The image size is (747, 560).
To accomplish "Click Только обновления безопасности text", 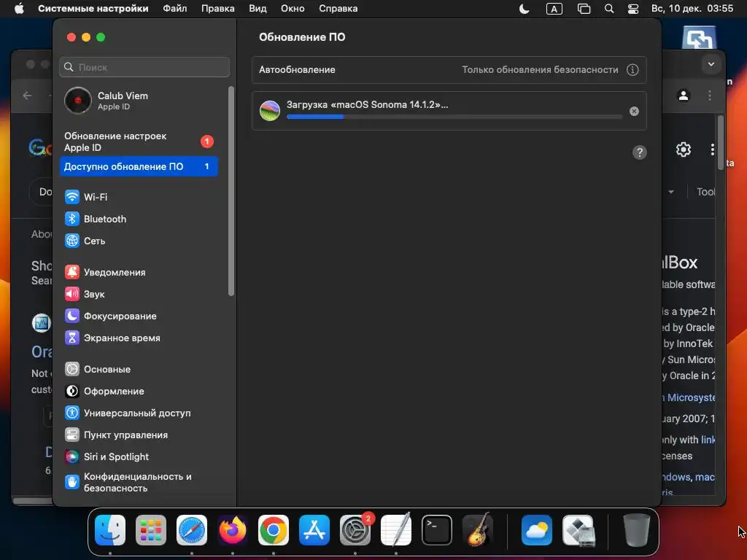I will click(x=540, y=69).
